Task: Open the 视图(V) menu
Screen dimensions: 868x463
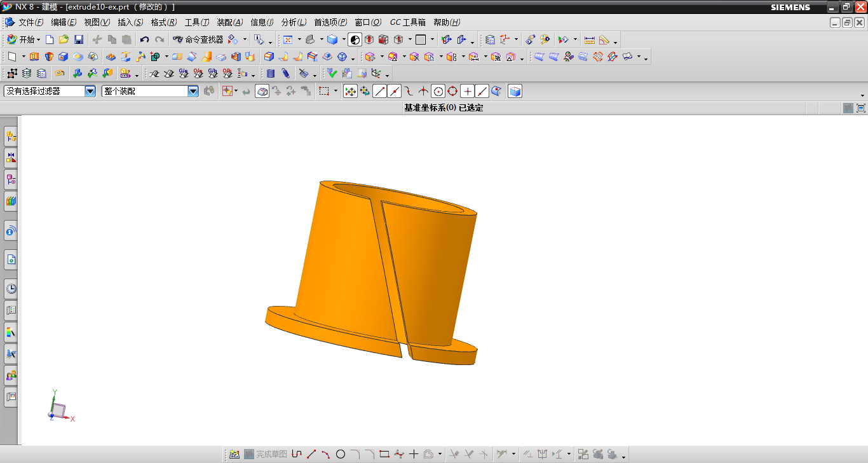Action: tap(97, 22)
